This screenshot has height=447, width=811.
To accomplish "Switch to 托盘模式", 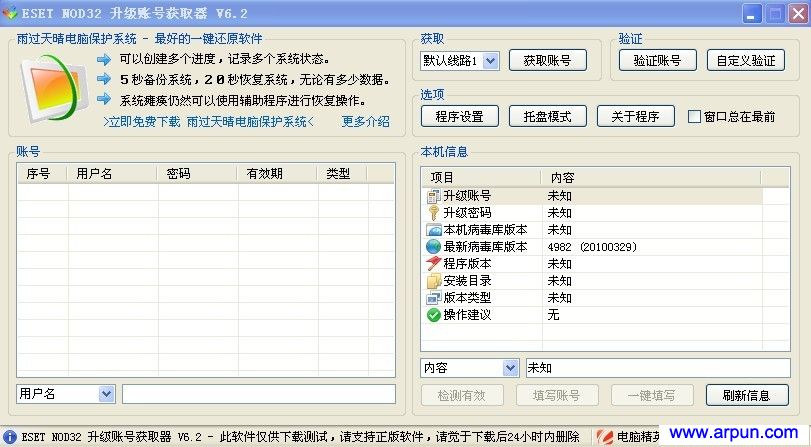I will [548, 116].
